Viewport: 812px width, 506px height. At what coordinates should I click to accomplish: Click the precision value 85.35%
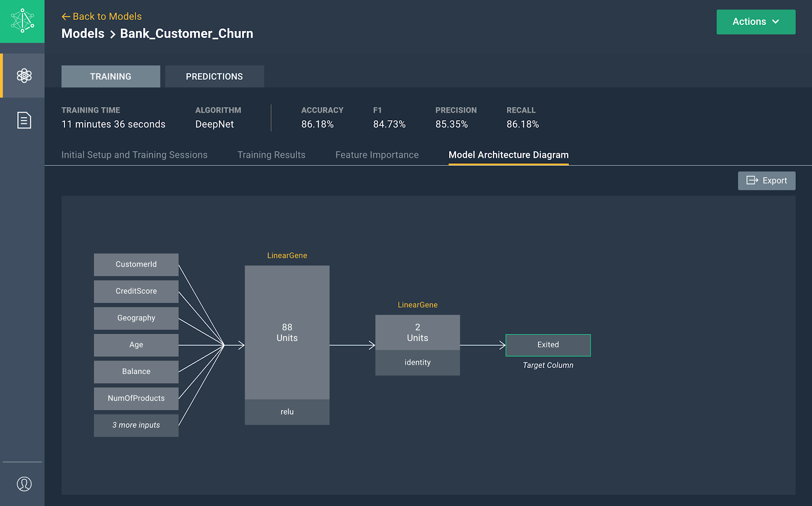coord(452,124)
